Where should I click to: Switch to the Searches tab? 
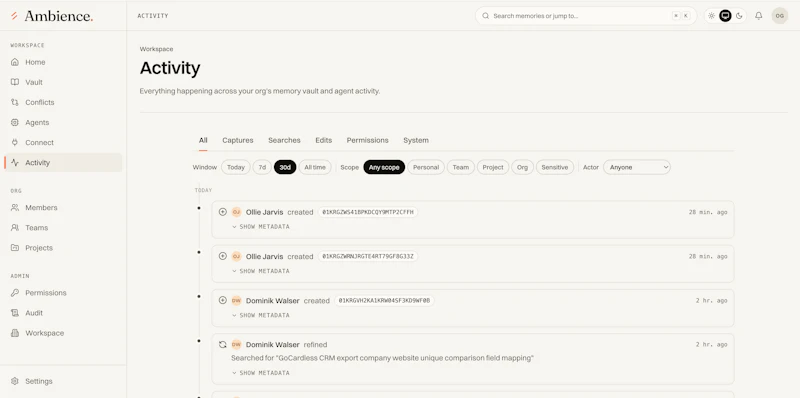284,140
